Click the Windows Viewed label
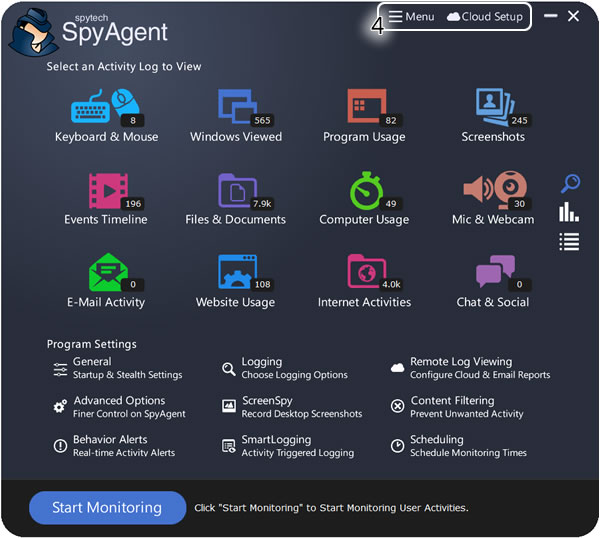 [236, 137]
